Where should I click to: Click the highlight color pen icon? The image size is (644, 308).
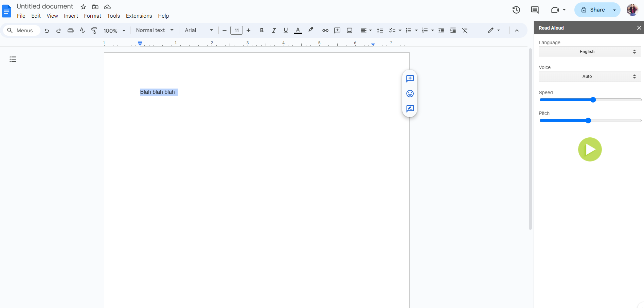click(x=310, y=30)
